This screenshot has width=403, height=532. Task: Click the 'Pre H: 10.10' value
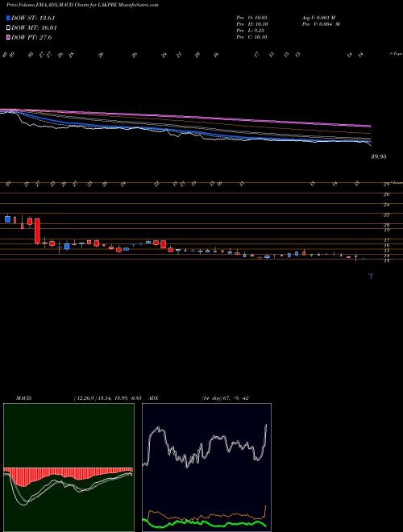click(252, 24)
